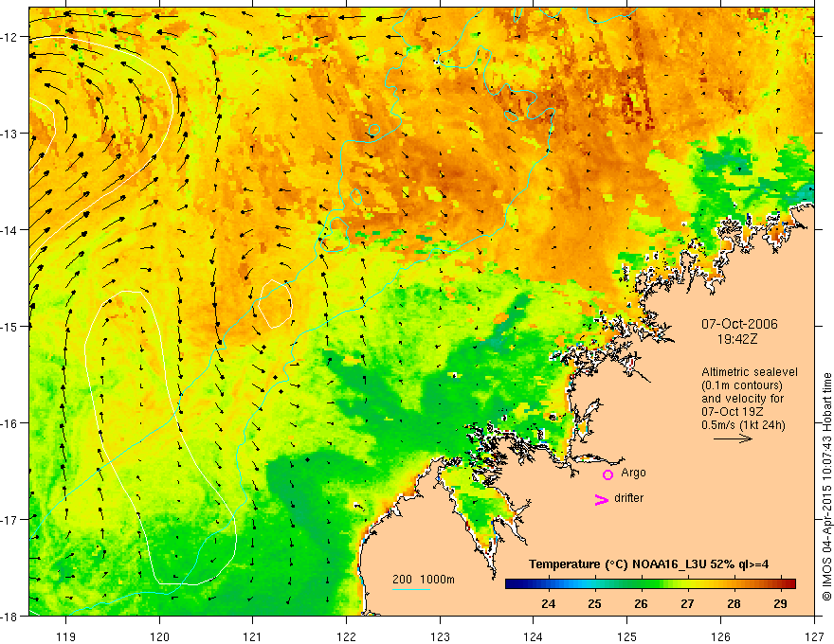Click latitude axis label -16
The height and width of the screenshot is (644, 834).
tap(10, 423)
